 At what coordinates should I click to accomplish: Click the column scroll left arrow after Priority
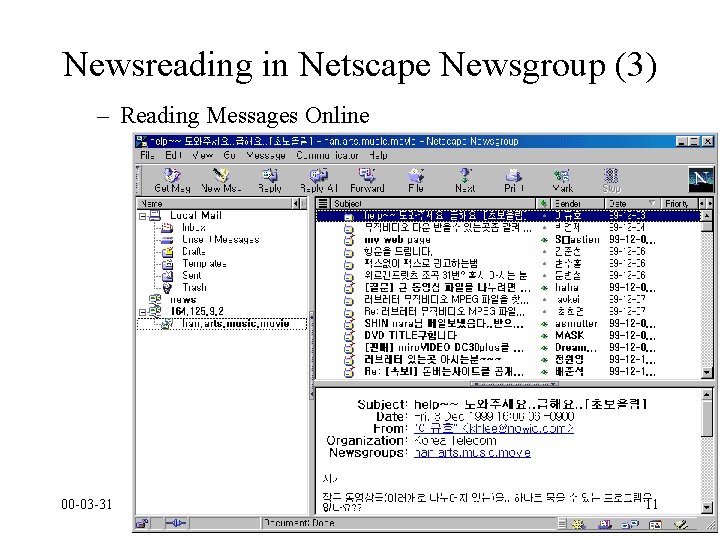(702, 203)
